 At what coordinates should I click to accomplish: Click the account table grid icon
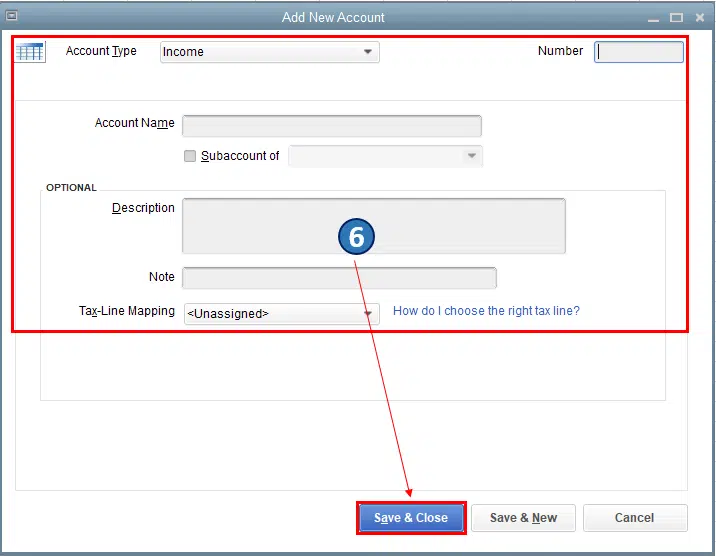[x=30, y=52]
